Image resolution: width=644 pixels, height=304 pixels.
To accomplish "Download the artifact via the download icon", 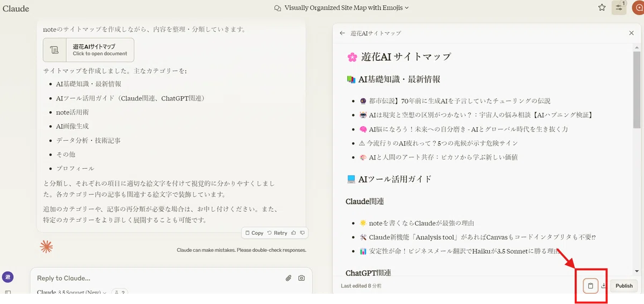I will point(604,286).
